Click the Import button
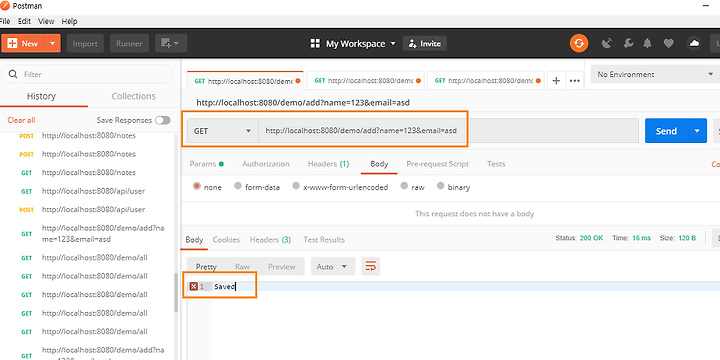Viewport: 720px width, 360px height. tap(85, 44)
